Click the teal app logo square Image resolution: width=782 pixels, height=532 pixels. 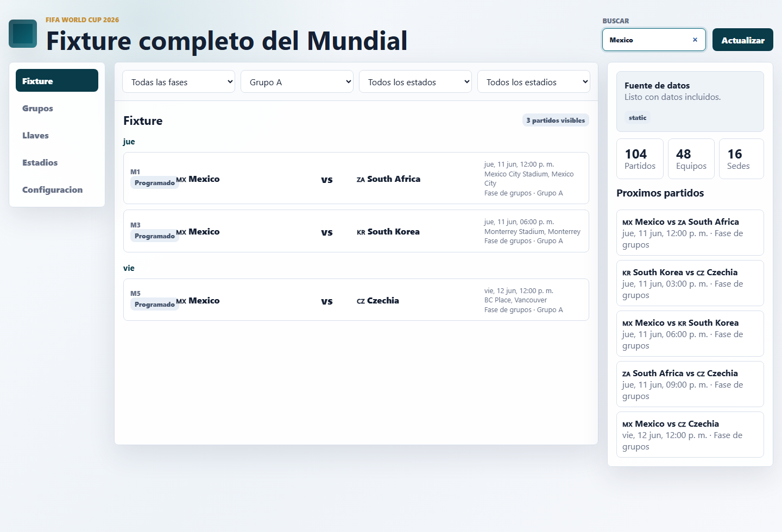pyautogui.click(x=23, y=34)
